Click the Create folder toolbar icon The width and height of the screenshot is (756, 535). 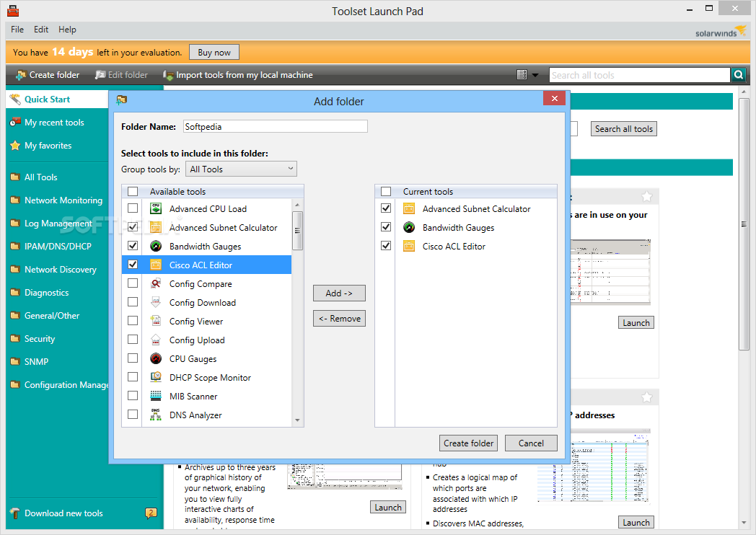pyautogui.click(x=20, y=75)
